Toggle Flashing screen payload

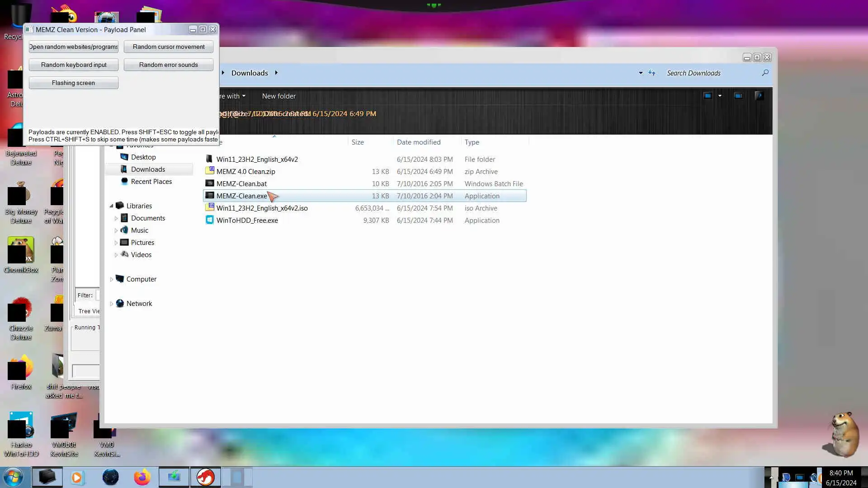[73, 83]
